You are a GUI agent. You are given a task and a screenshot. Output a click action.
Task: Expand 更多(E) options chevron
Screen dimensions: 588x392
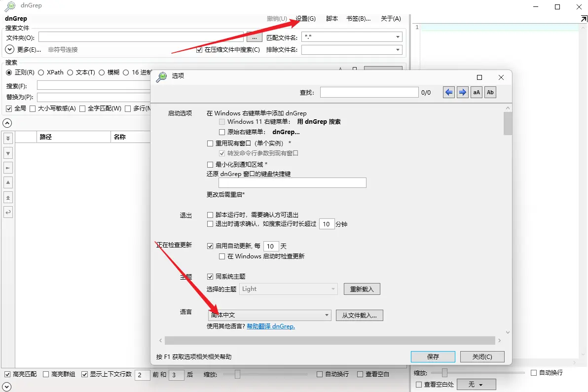[x=10, y=49]
